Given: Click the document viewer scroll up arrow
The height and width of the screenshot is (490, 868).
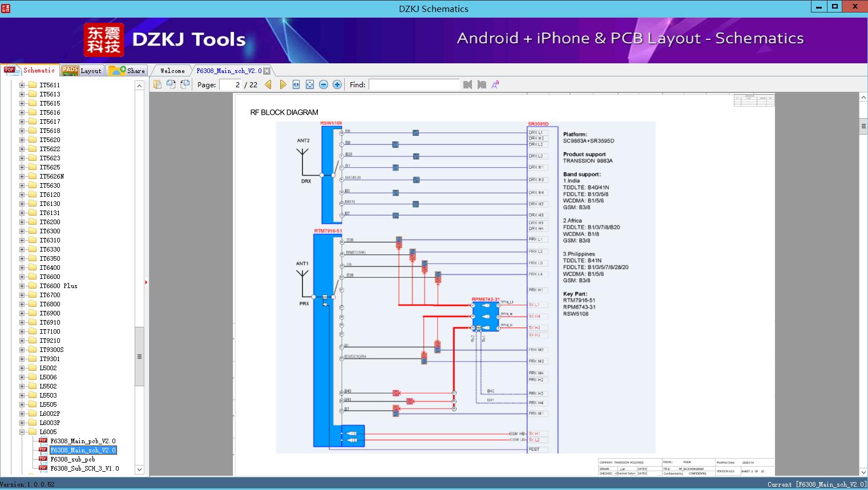Looking at the screenshot, I should click(863, 98).
